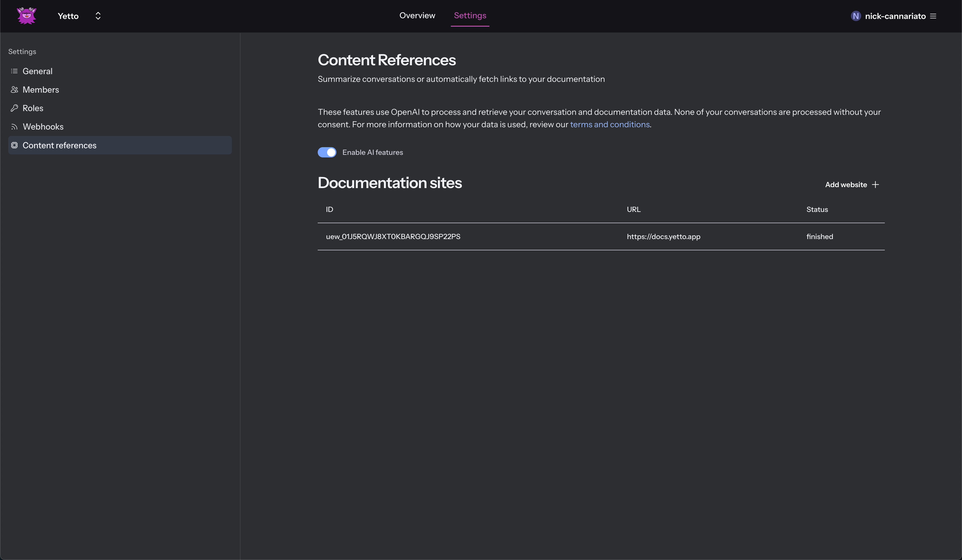Toggle the Enable AI features switch
The height and width of the screenshot is (560, 962).
click(x=327, y=152)
